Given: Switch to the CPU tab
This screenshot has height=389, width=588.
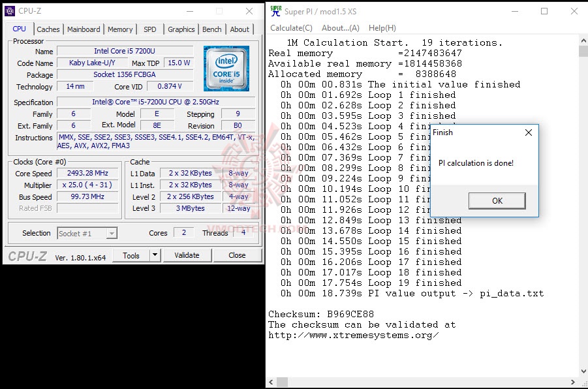Looking at the screenshot, I should [19, 29].
